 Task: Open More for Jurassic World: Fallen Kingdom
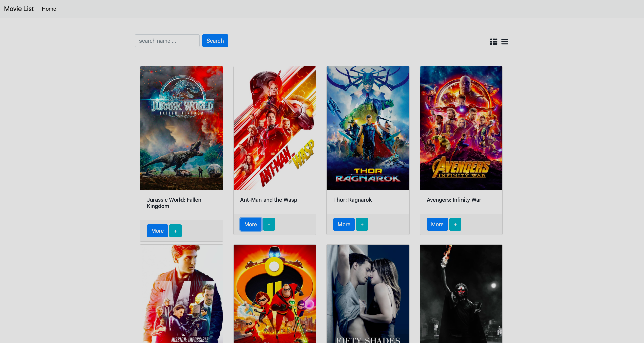click(x=157, y=231)
